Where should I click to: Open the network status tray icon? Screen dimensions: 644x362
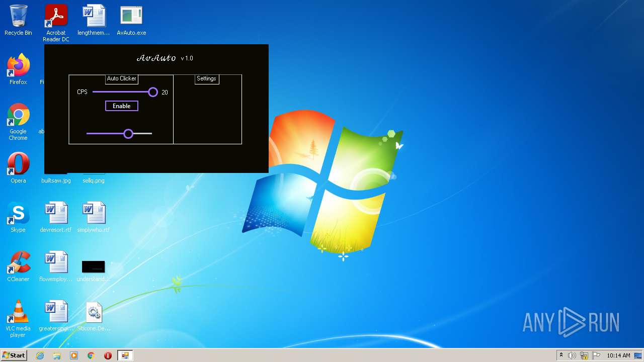tap(584, 355)
